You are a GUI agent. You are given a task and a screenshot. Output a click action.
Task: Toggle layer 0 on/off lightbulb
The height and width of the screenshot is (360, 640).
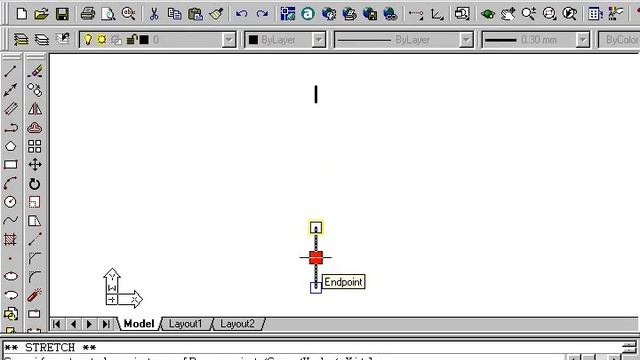pos(87,40)
